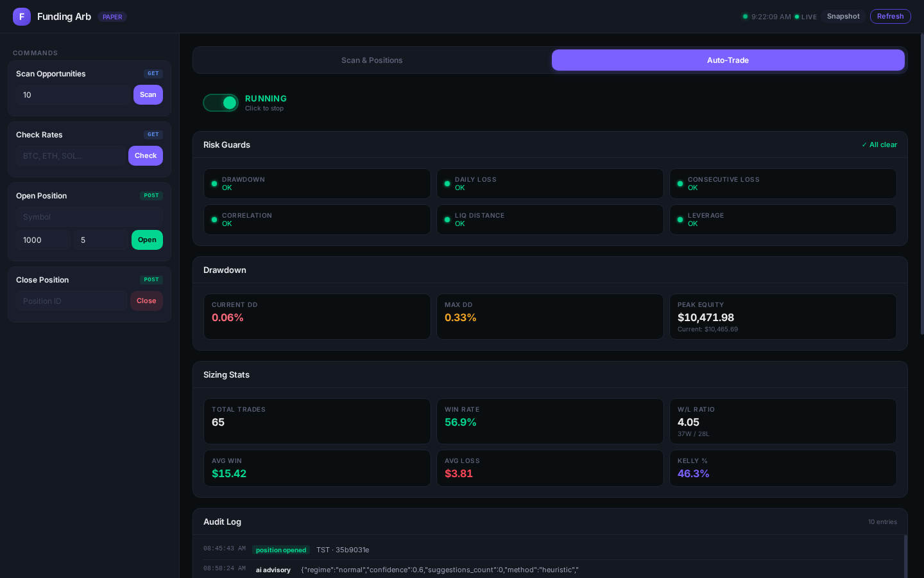Click the red Close position button
Screen dimensions: 924x578
(x=146, y=301)
